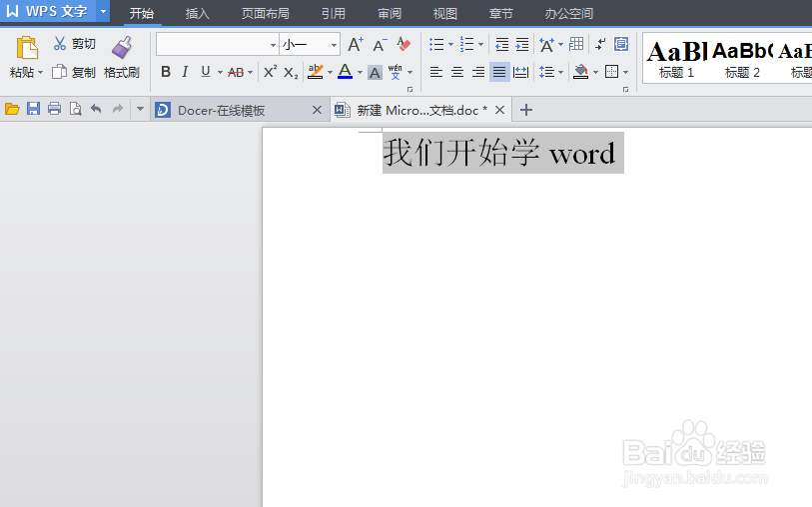Close the Docer-在线模板 tab
The height and width of the screenshot is (507, 812).
tap(317, 110)
